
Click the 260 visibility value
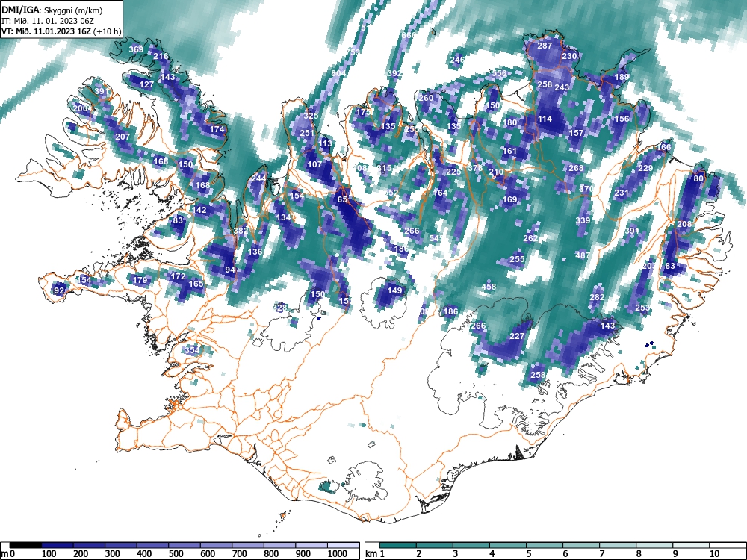pyautogui.click(x=426, y=98)
